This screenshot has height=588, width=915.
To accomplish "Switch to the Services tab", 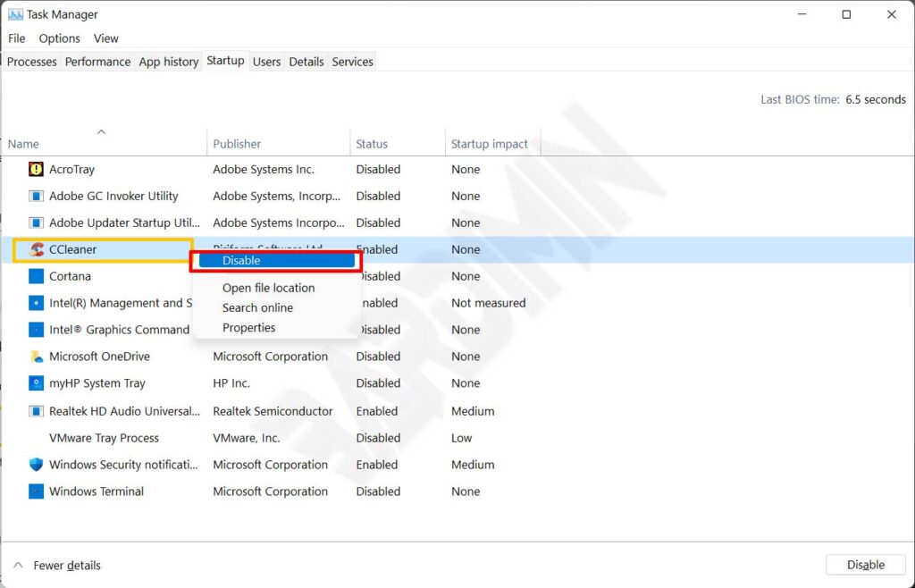I will click(x=352, y=62).
